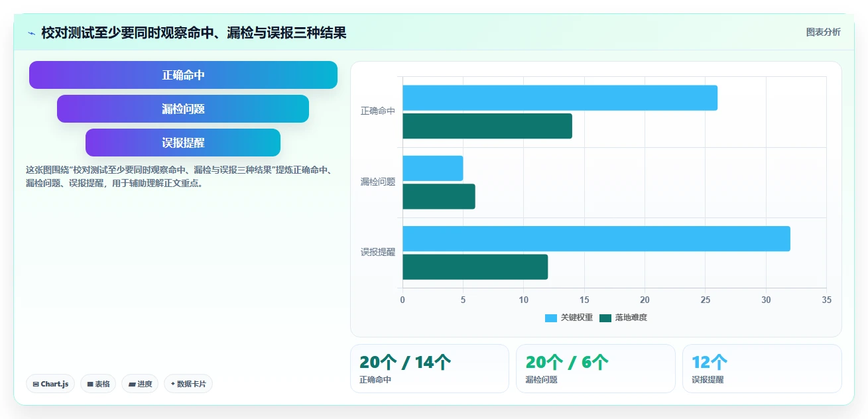
Task: Click the 进度 tag chip
Action: (140, 384)
